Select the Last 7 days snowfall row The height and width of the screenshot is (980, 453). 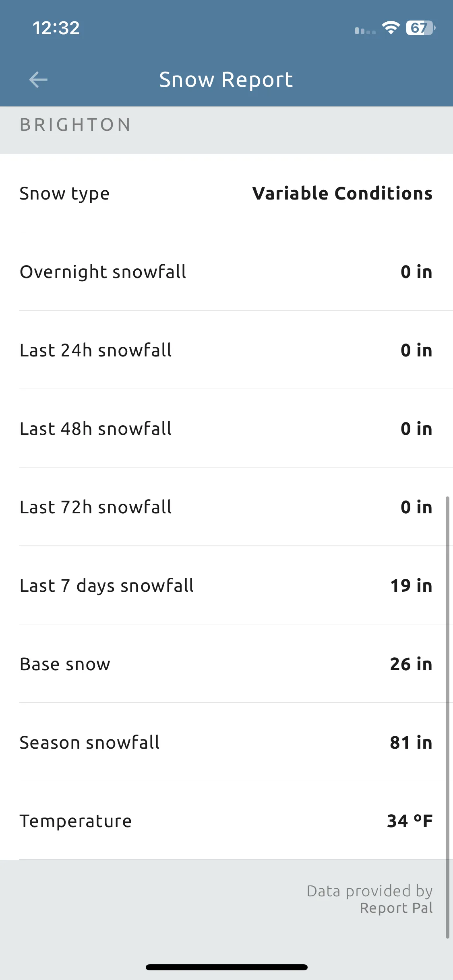click(x=226, y=585)
